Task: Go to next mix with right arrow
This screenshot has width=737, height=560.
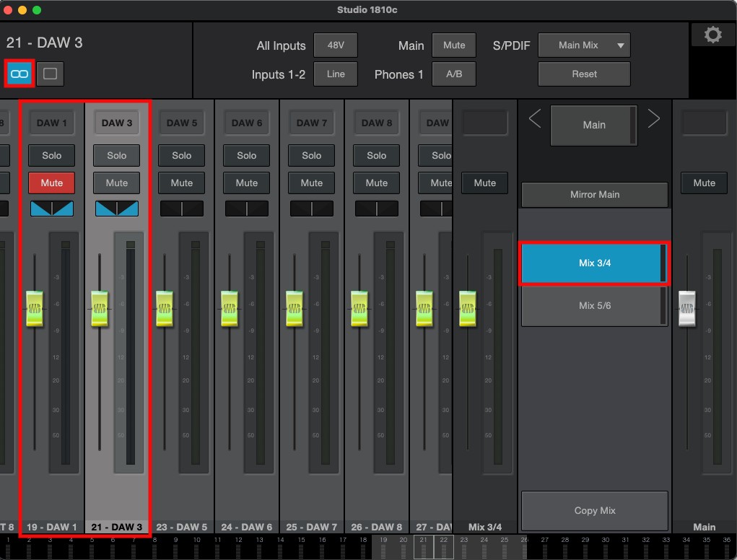Action: pos(653,118)
